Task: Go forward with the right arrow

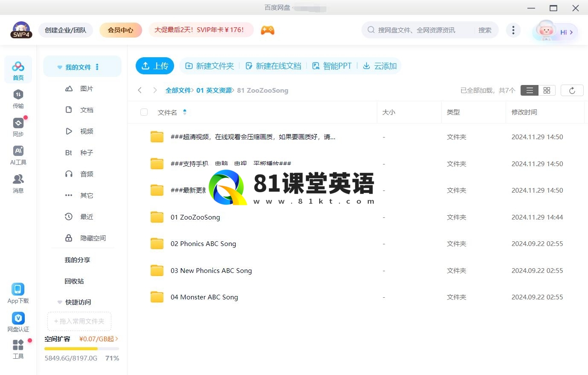Action: [x=155, y=90]
